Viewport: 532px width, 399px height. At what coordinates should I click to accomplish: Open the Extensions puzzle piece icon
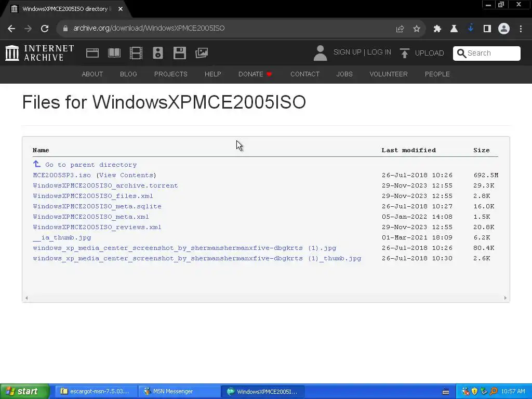[437, 29]
